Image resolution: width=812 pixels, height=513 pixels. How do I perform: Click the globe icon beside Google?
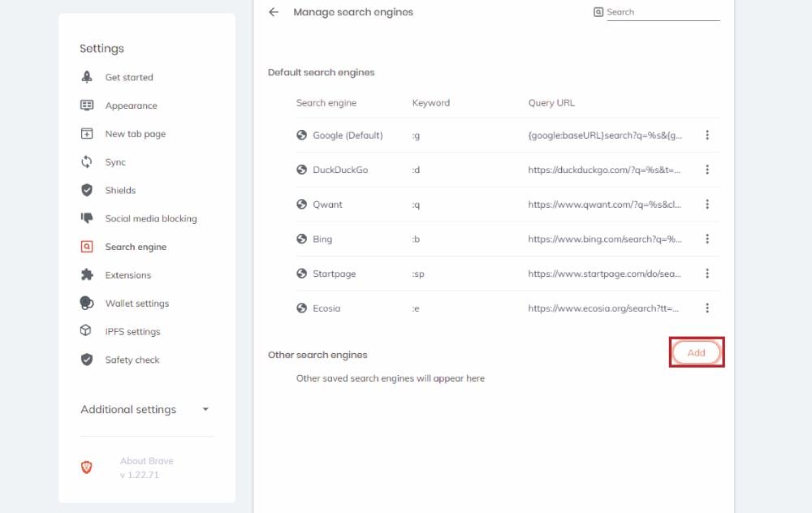301,135
